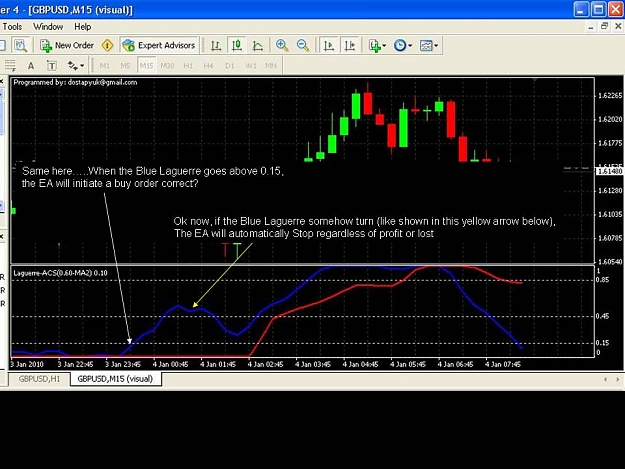
Task: Click the 3 Jan 2010 time label
Action: [27, 364]
